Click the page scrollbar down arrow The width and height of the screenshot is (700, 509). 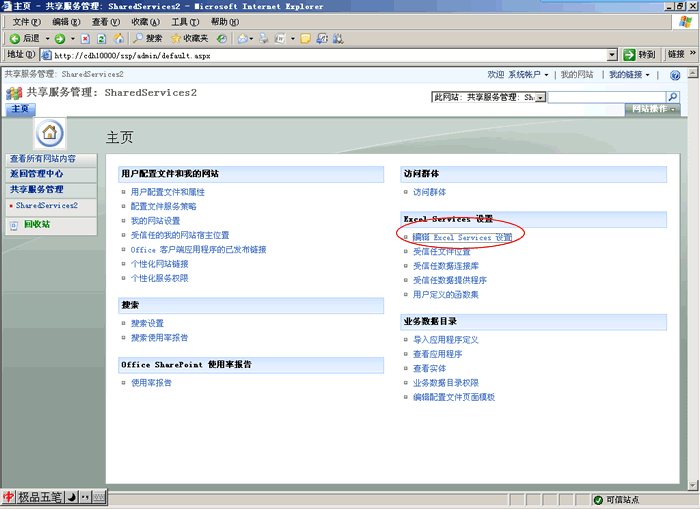(692, 485)
